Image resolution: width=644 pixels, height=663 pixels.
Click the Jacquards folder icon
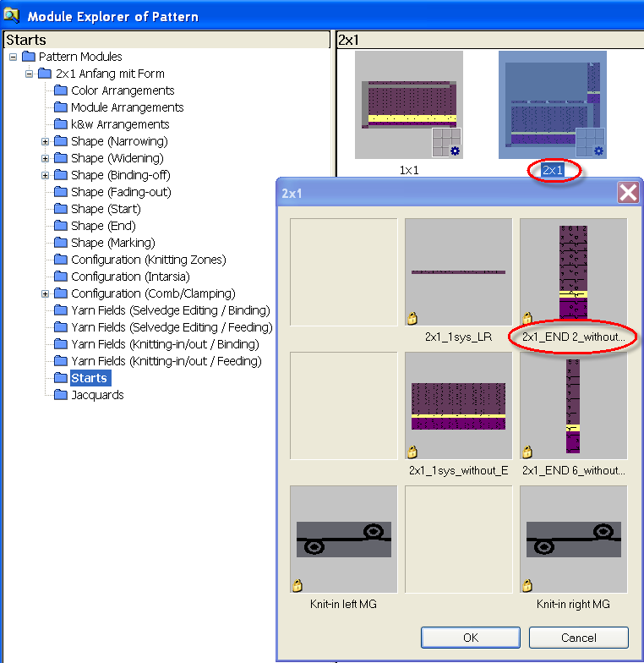61,395
